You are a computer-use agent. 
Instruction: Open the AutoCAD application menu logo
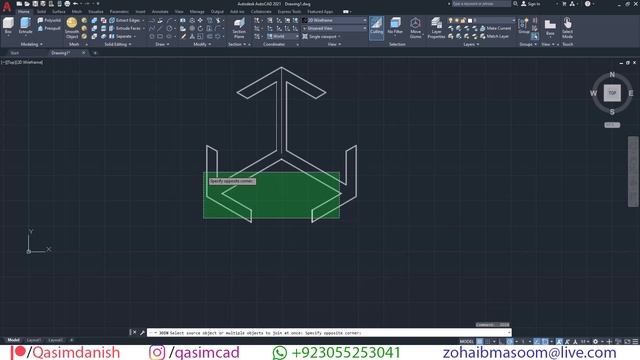(7, 6)
